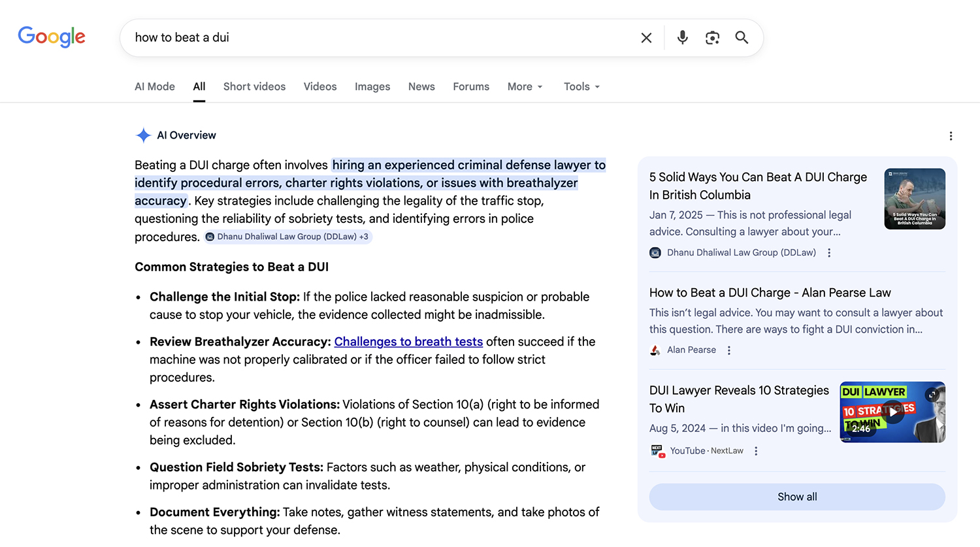Click the Dhanu Dhaliwal Law Group favicon
This screenshot has width=980, height=547.
[x=655, y=252]
